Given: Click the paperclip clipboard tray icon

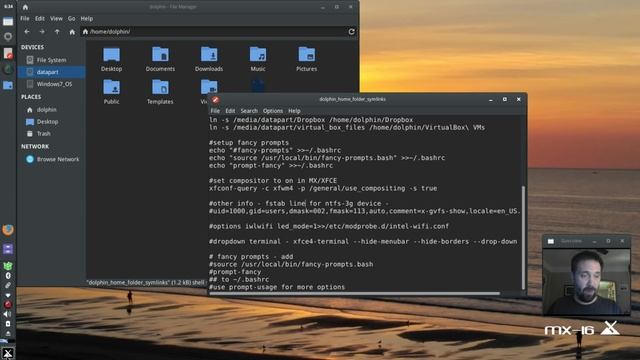Looking at the screenshot, I should [x=8, y=285].
